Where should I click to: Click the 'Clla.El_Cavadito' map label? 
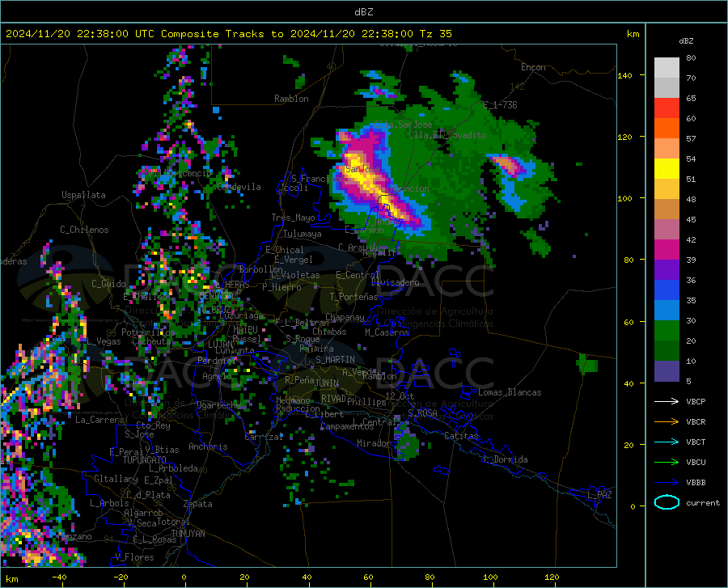tap(447, 135)
